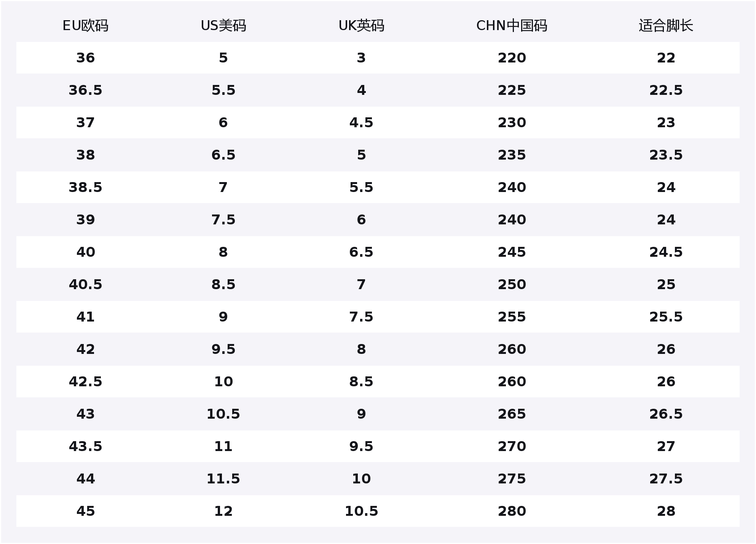Click US size 11.5 cell
This screenshot has height=544, width=756.
click(x=223, y=479)
